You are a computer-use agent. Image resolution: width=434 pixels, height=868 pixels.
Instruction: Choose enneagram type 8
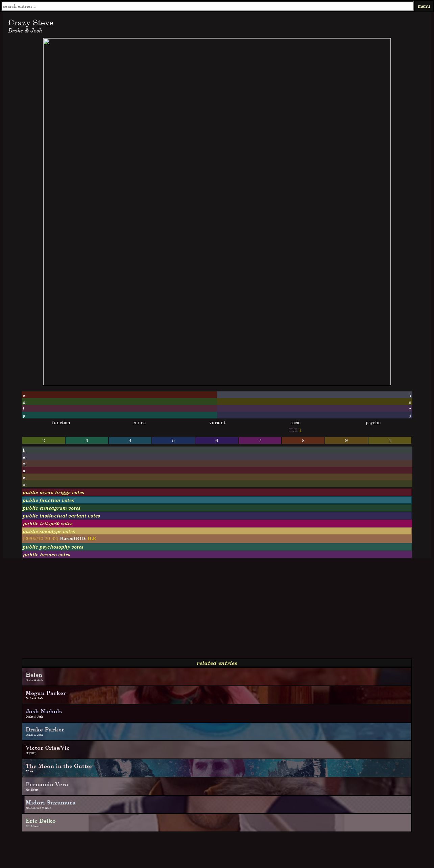point(303,440)
